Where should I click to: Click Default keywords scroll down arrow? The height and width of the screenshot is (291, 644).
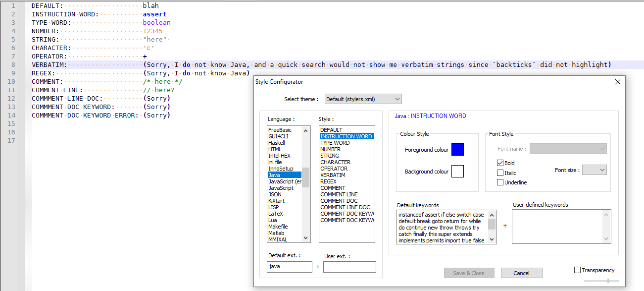(x=492, y=239)
